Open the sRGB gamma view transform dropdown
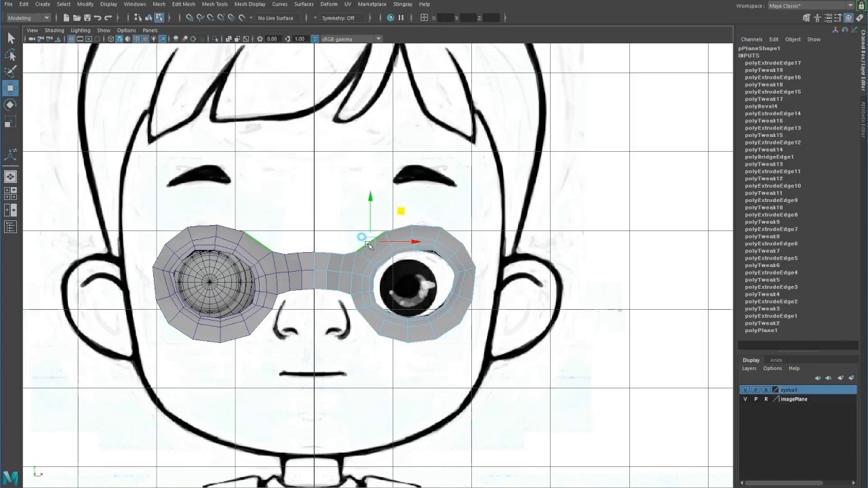Screen dimensions: 868x488 pos(351,39)
